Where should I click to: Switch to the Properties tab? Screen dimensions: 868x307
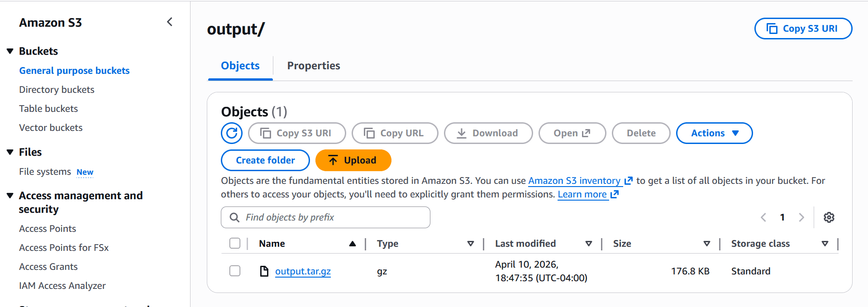coord(314,66)
